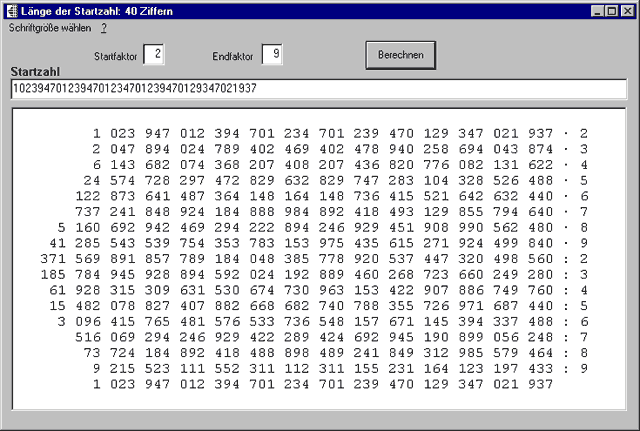
Task: Click the Endfaktor label
Action: click(x=233, y=56)
